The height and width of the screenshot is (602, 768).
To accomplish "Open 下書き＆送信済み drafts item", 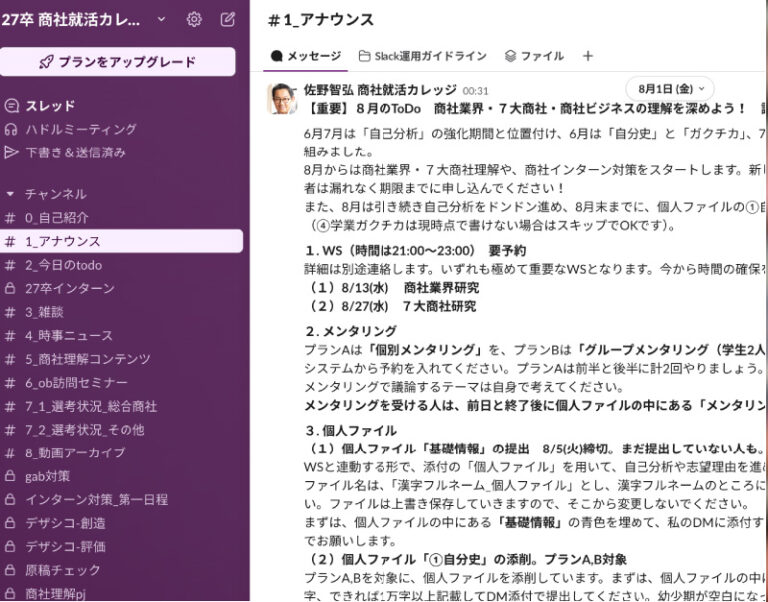I will (75, 152).
